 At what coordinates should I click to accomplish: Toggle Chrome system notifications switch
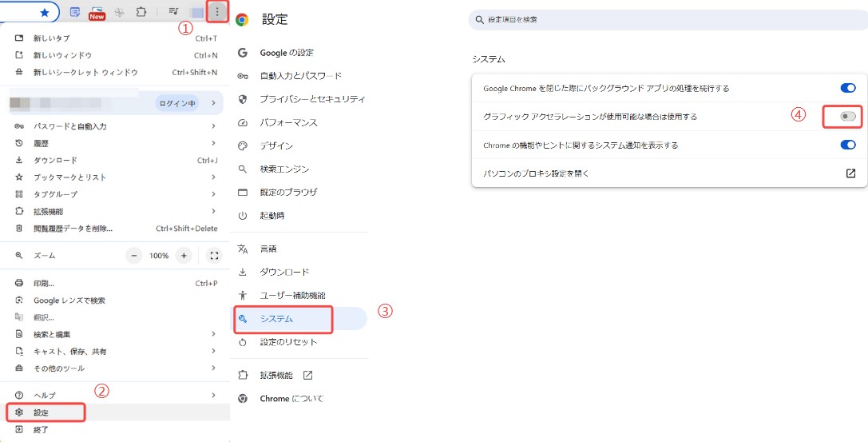[847, 145]
